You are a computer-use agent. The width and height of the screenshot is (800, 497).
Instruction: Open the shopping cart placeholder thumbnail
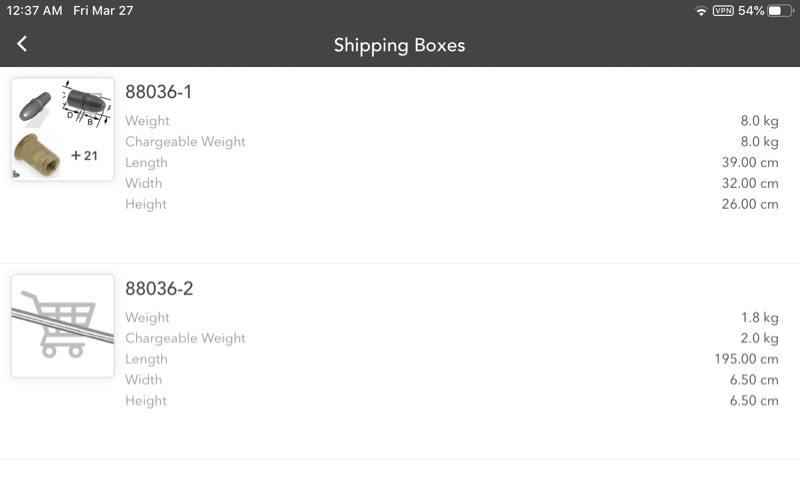pyautogui.click(x=63, y=326)
